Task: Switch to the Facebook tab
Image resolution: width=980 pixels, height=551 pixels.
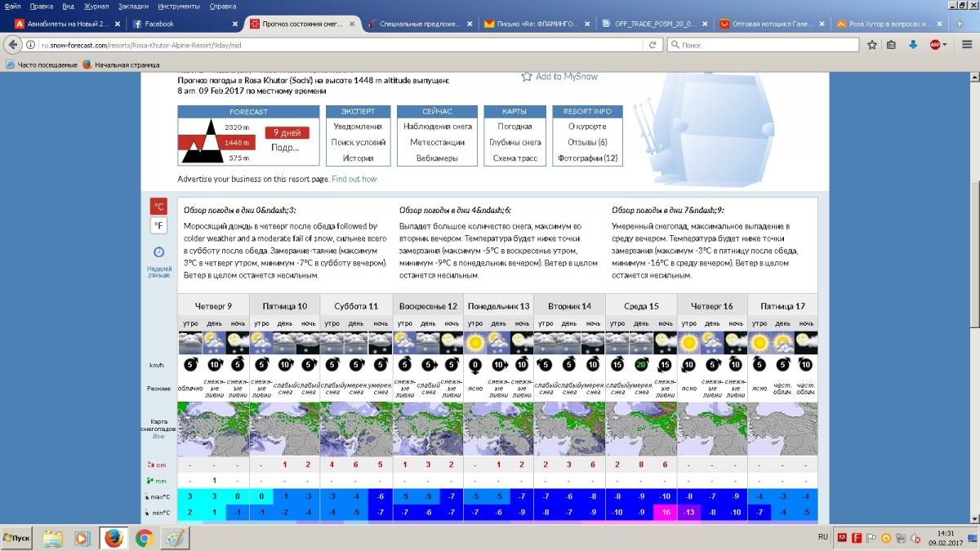Action: point(185,24)
